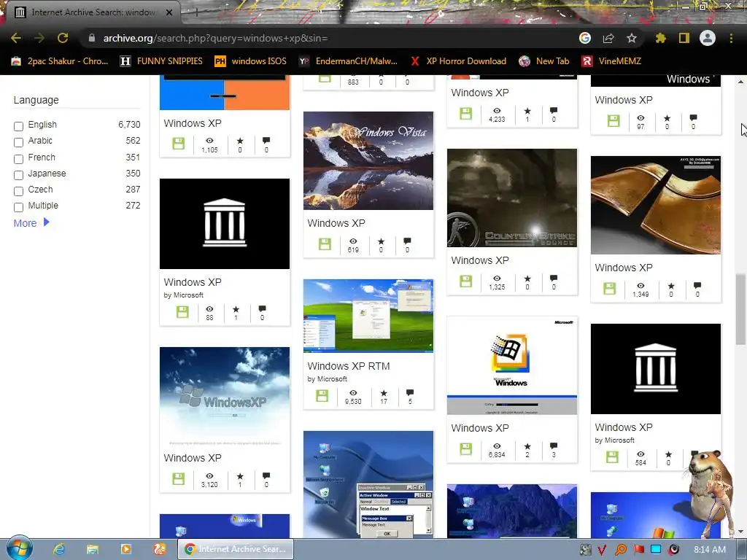
Task: Click the archive.org address bar
Action: 329,38
